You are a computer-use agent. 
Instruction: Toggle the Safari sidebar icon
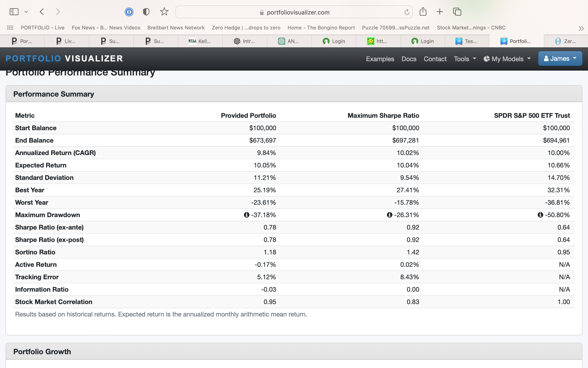click(x=14, y=12)
